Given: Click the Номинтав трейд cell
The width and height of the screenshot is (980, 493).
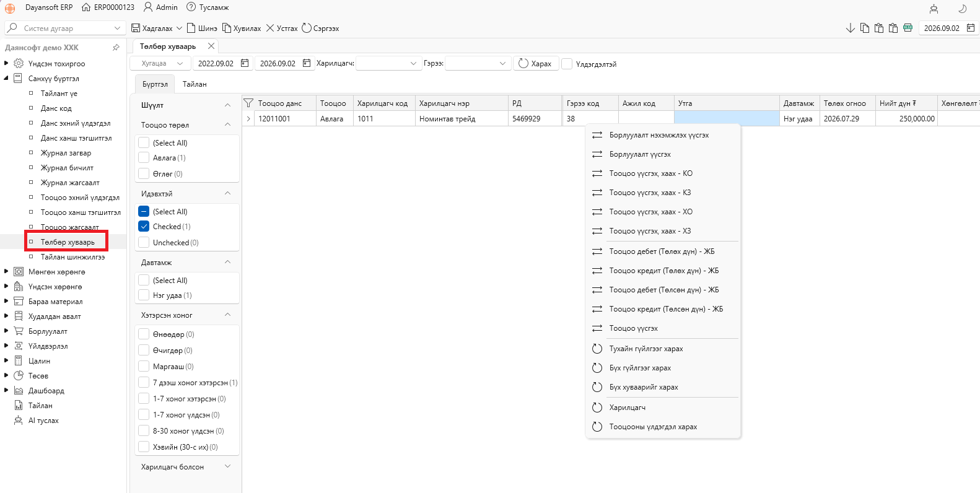Looking at the screenshot, I should [x=462, y=119].
